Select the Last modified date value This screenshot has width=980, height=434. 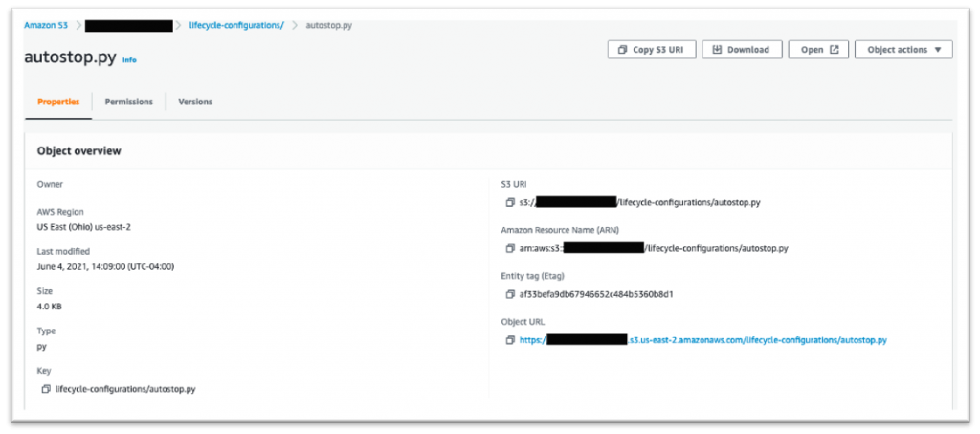105,266
